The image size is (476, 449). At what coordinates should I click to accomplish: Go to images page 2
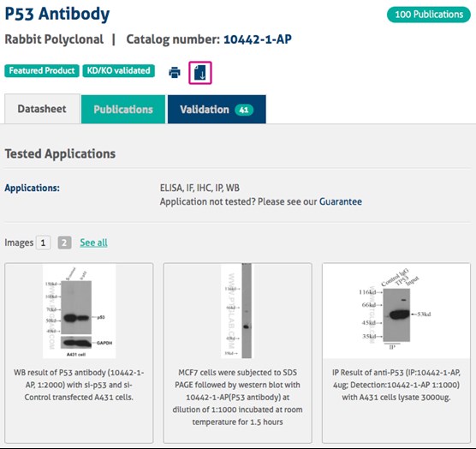tap(65, 242)
